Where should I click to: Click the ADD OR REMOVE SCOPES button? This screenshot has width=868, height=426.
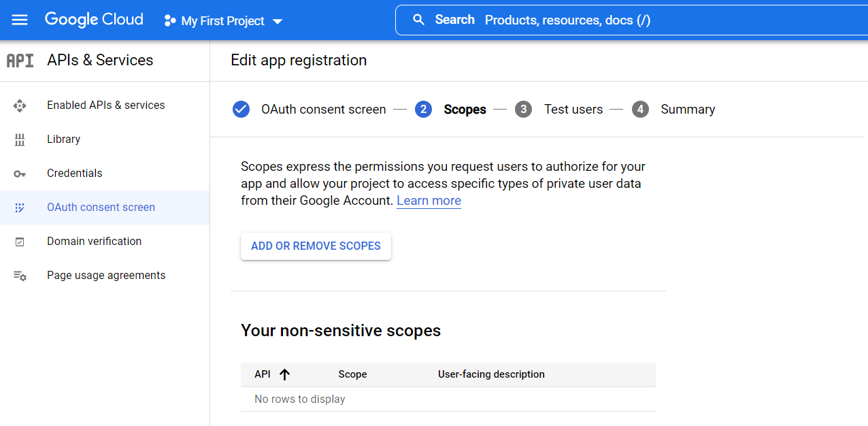[316, 246]
